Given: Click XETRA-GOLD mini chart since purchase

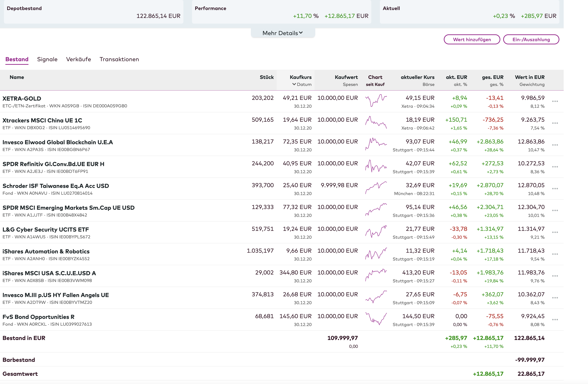Looking at the screenshot, I should coord(376,101).
